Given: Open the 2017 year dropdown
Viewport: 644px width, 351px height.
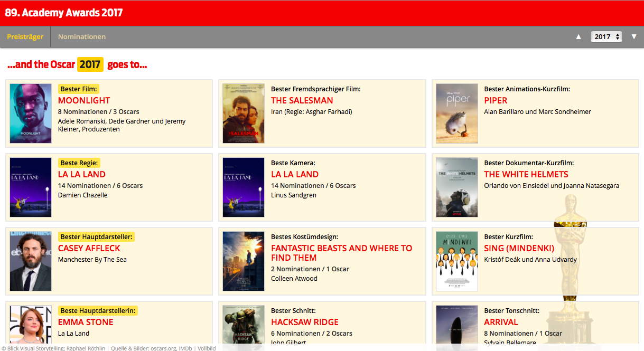Looking at the screenshot, I should pos(606,37).
